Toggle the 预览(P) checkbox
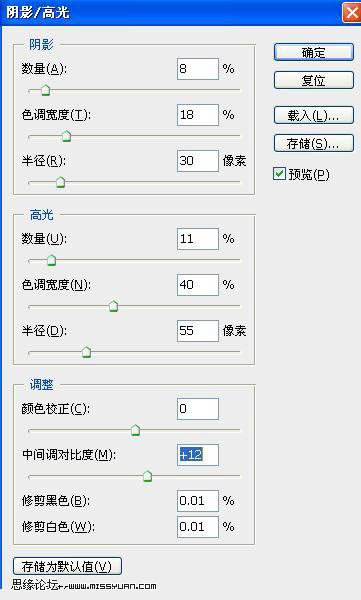 [x=279, y=174]
